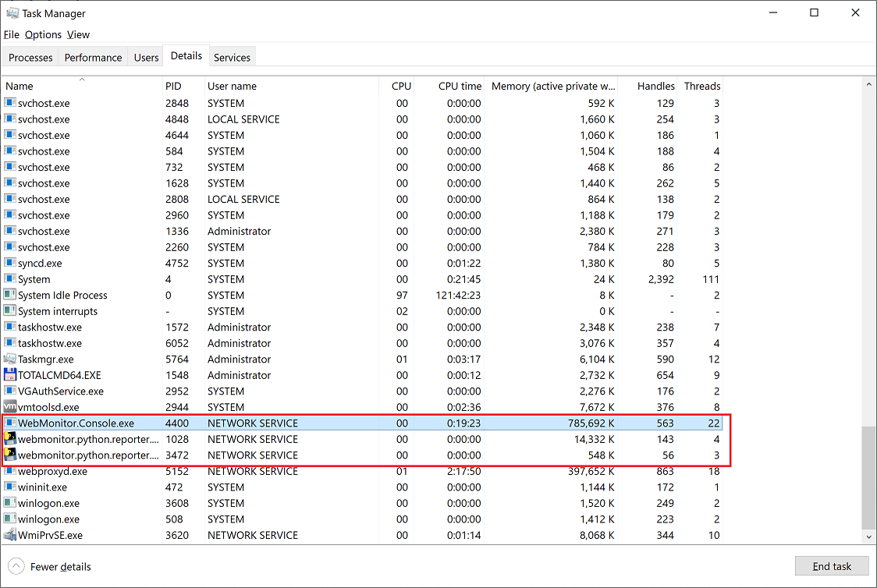Click the 785,692 K memory value
The image size is (877, 588).
tap(591, 423)
